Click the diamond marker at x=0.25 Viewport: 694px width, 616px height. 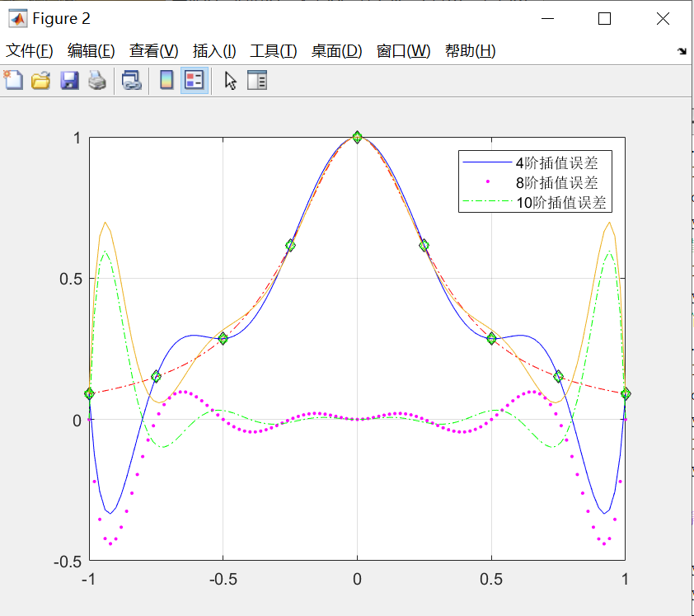click(x=424, y=245)
